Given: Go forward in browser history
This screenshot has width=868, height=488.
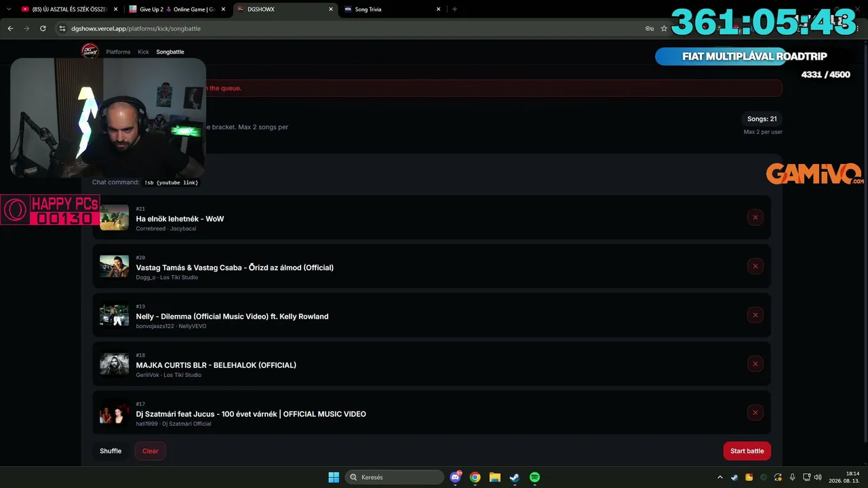Looking at the screenshot, I should click(x=26, y=28).
